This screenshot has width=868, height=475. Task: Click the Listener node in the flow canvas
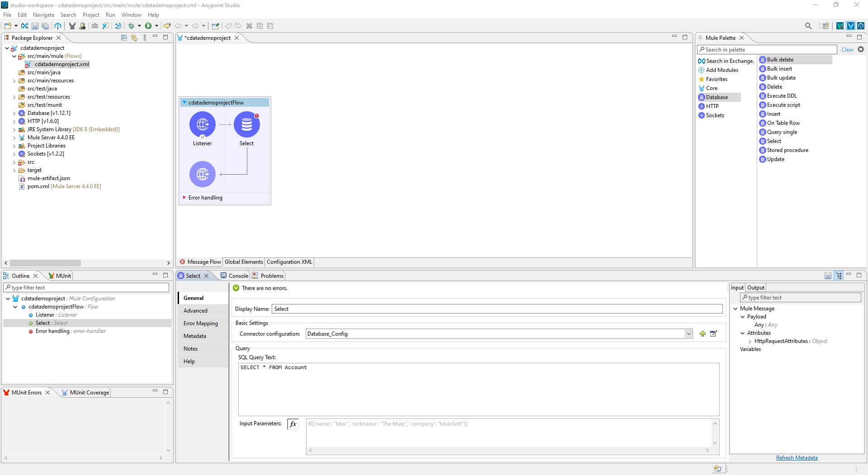(202, 125)
